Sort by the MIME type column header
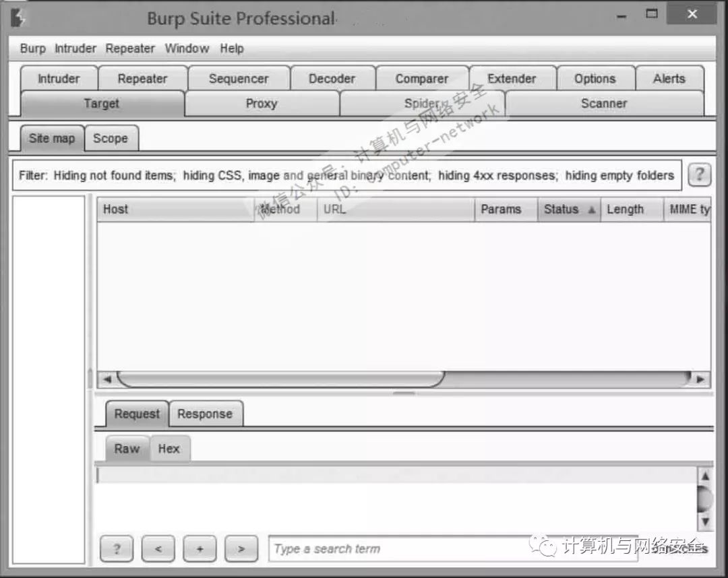Viewport: 728px width, 578px height. point(687,210)
